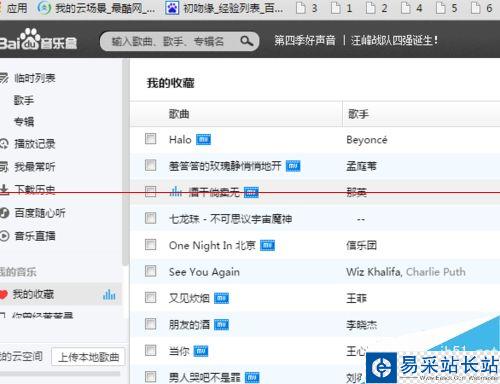Open bookmark labeled 4

click(x=412, y=8)
